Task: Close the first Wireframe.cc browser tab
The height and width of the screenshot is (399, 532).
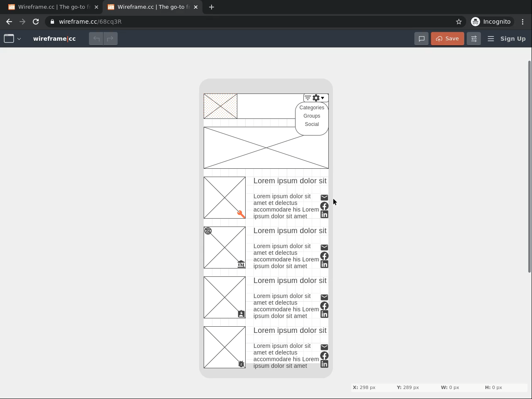Action: point(96,7)
